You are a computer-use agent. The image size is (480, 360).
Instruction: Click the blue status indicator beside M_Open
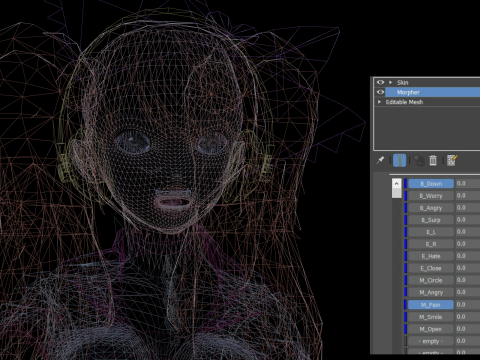(406, 329)
